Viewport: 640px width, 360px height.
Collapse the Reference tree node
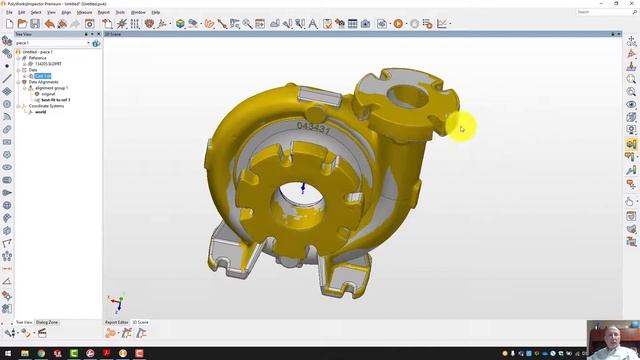coord(18,58)
